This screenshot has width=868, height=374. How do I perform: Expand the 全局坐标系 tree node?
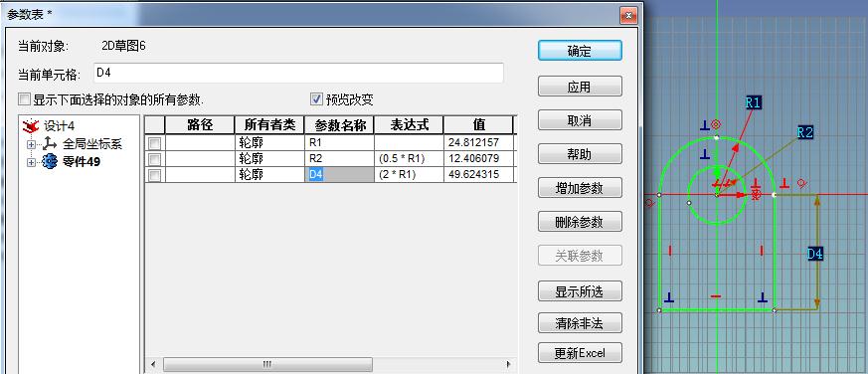click(32, 144)
